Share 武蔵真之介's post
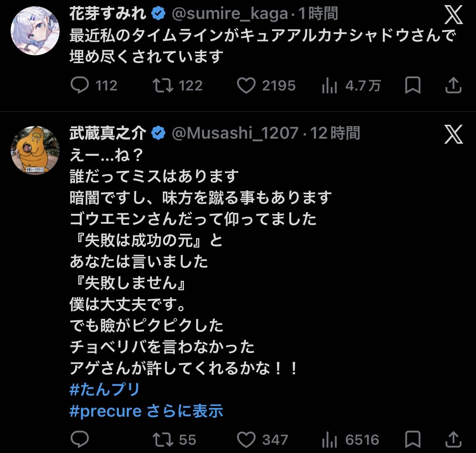This screenshot has width=476, height=453. [x=453, y=439]
